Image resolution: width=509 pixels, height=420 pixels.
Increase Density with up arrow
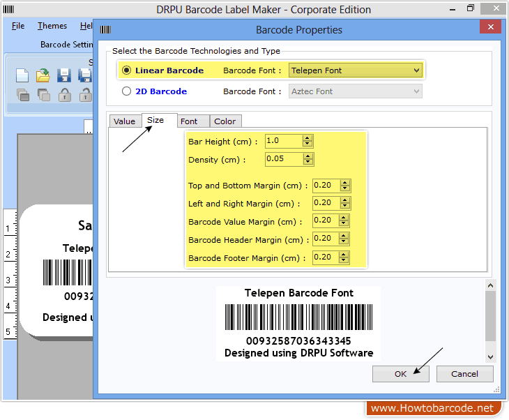308,156
